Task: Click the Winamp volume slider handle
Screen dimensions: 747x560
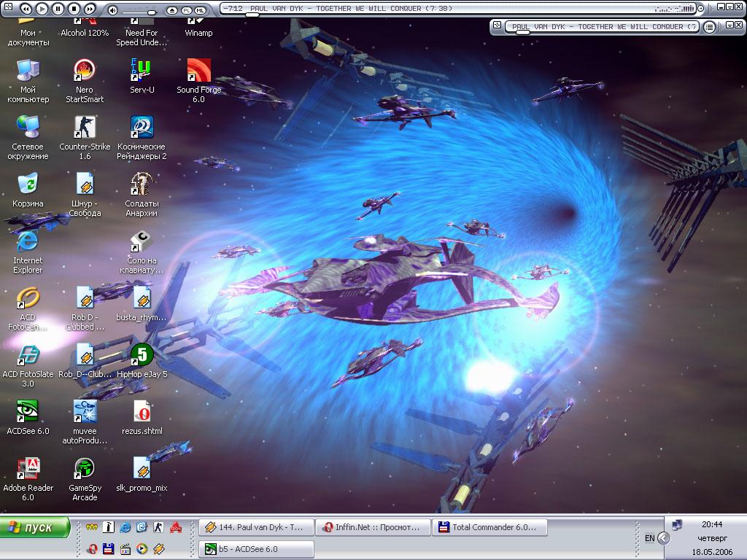Action: (152, 12)
